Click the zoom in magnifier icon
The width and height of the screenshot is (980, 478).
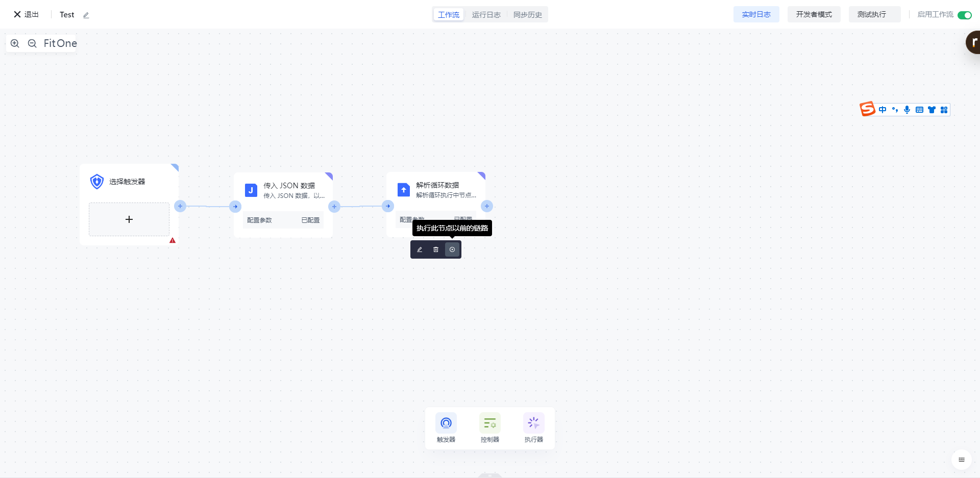pyautogui.click(x=15, y=43)
